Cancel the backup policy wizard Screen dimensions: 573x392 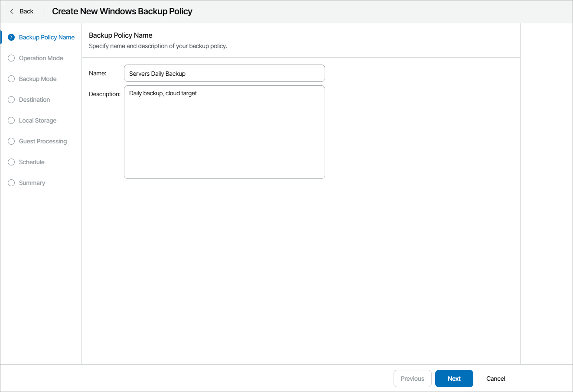[495, 379]
